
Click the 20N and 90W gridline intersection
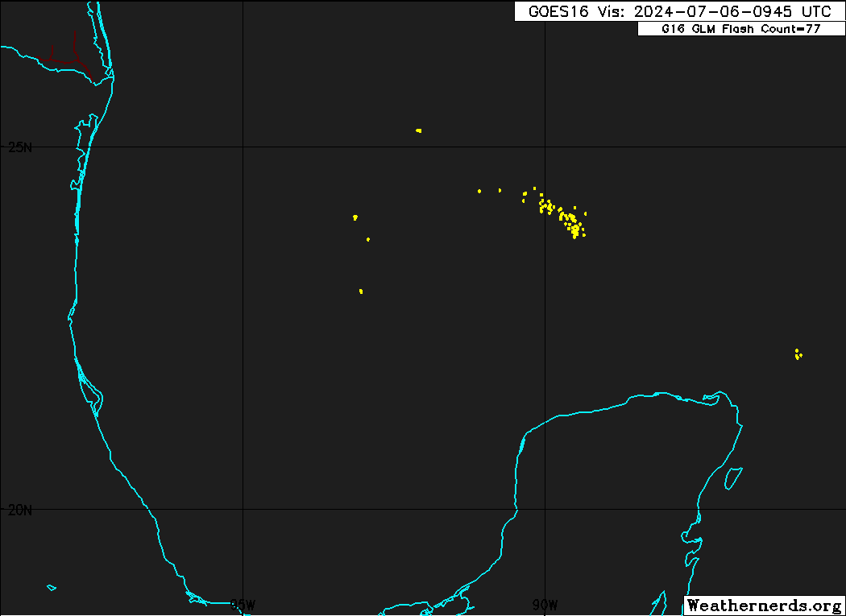click(x=545, y=509)
